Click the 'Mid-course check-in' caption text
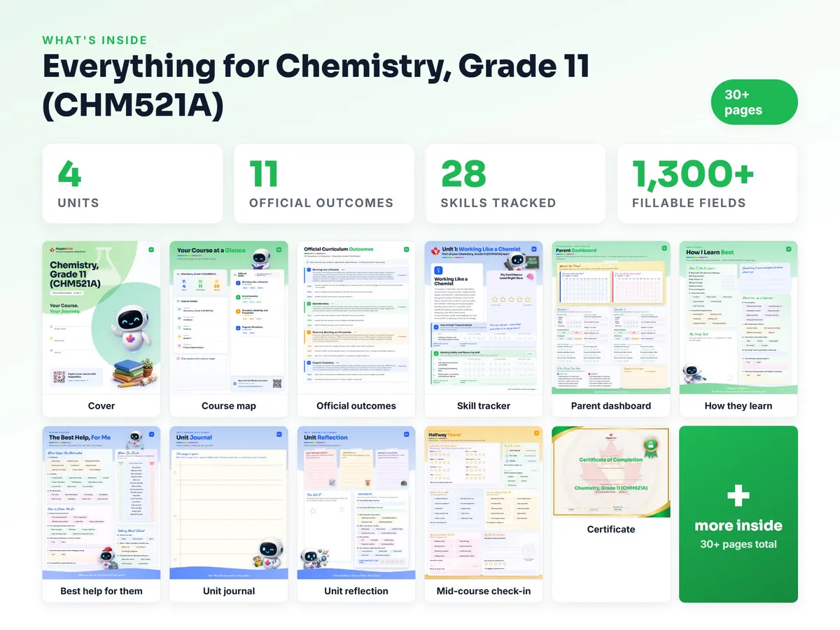The height and width of the screenshot is (630, 840). [x=484, y=591]
